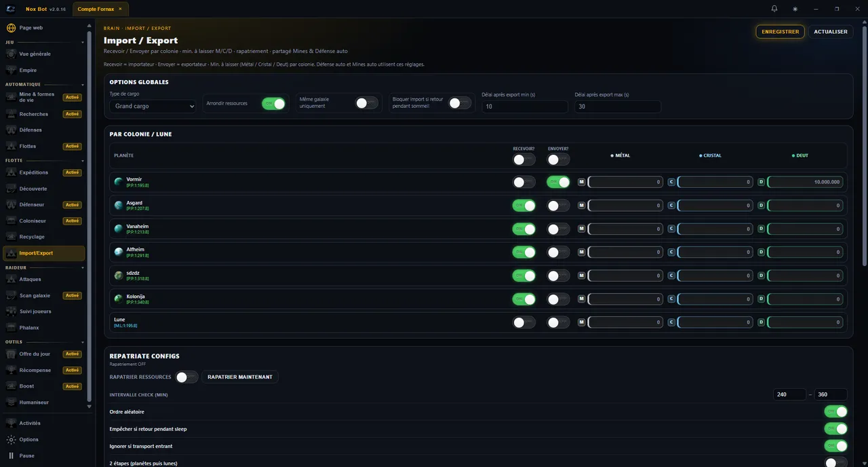Click the Vue générale sidebar icon

11,54
